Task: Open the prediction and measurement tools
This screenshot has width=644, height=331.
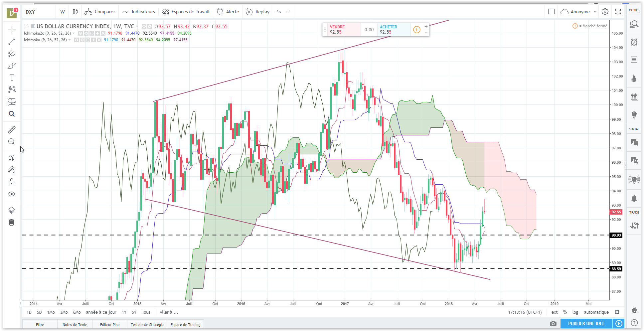Action: coord(12,101)
